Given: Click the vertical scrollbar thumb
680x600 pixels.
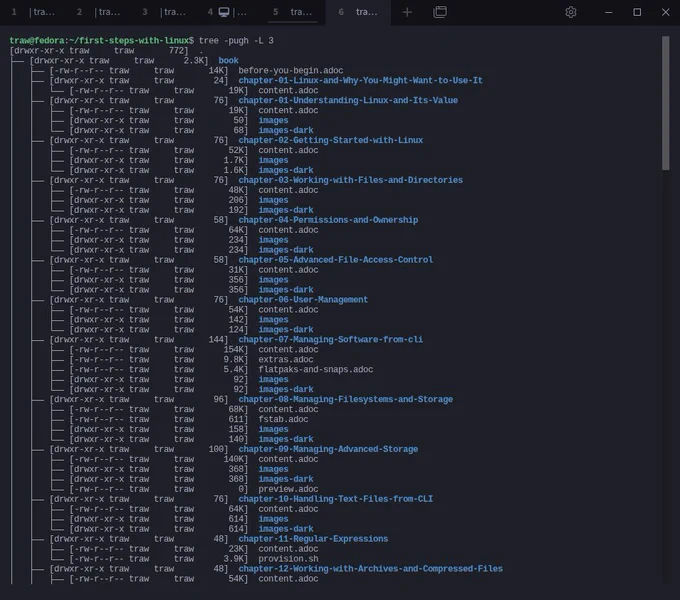Looking at the screenshot, I should click(x=666, y=103).
